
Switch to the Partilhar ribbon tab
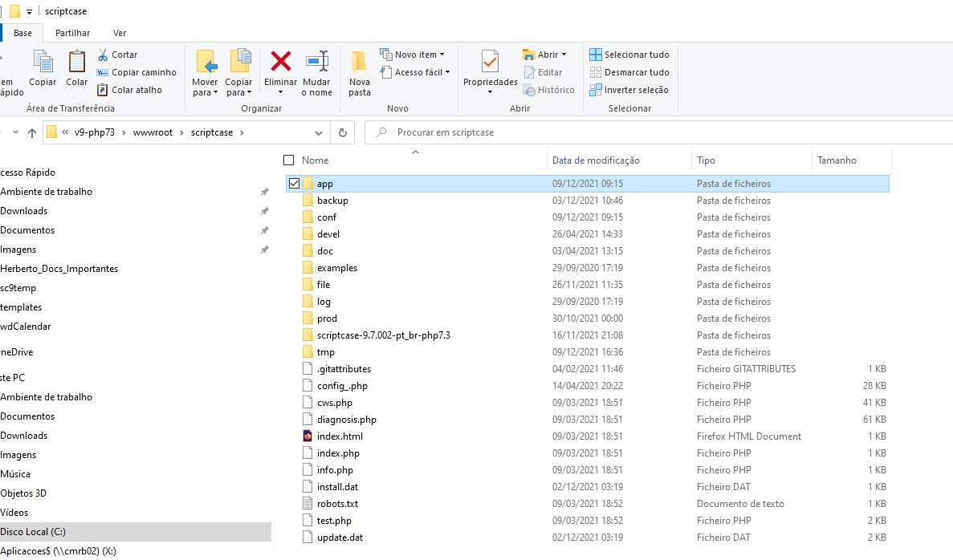point(72,33)
